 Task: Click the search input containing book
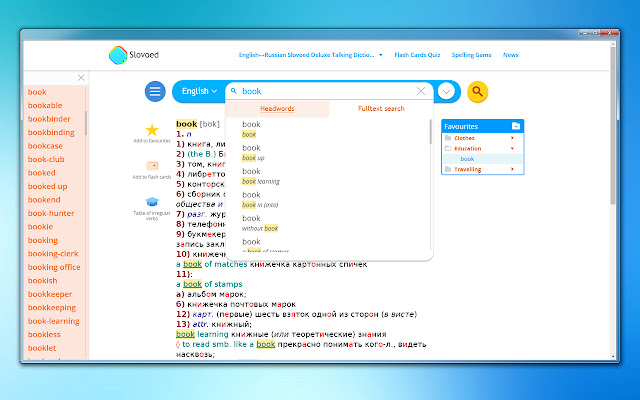tap(327, 91)
